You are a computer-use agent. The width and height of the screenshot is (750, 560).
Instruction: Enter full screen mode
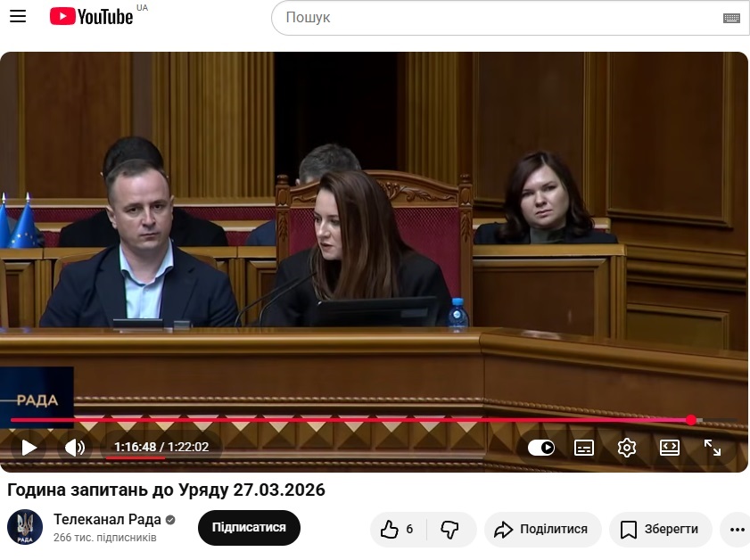click(713, 448)
